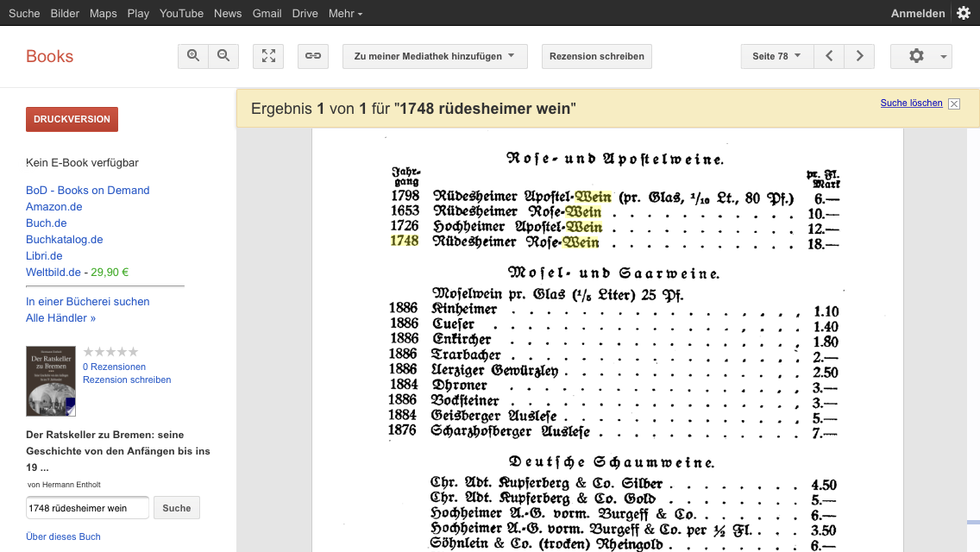
Task: Open the 'Seite 78' page dropdown
Action: tap(776, 56)
